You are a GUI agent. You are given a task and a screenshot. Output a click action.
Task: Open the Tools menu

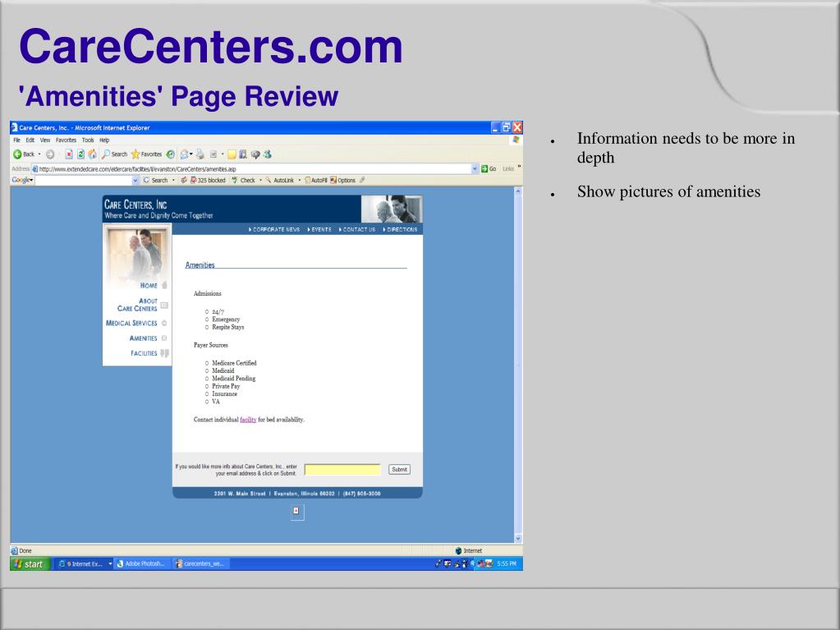[x=88, y=140]
